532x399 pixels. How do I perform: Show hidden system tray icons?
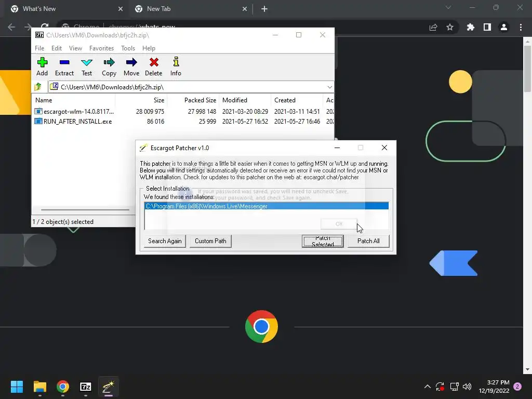(x=428, y=387)
